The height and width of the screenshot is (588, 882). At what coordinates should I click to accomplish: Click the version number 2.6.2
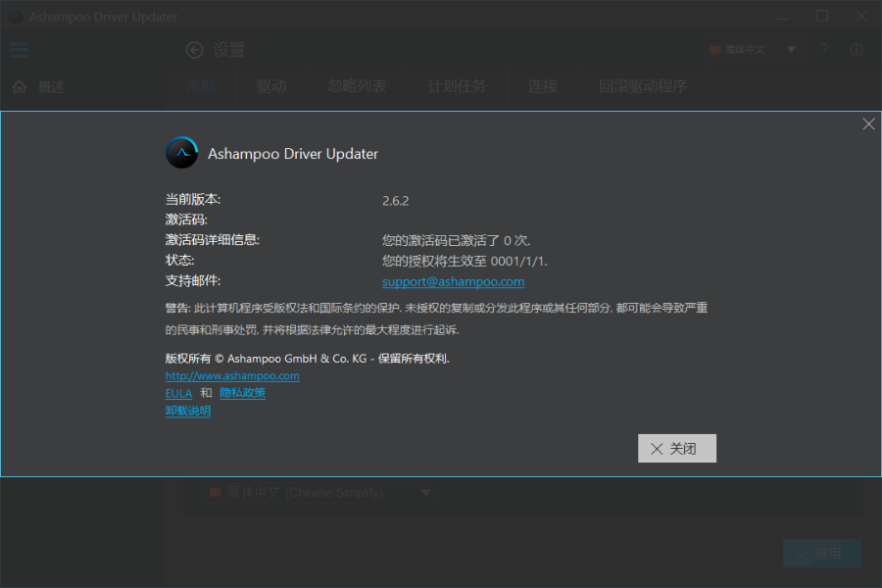pyautogui.click(x=396, y=201)
